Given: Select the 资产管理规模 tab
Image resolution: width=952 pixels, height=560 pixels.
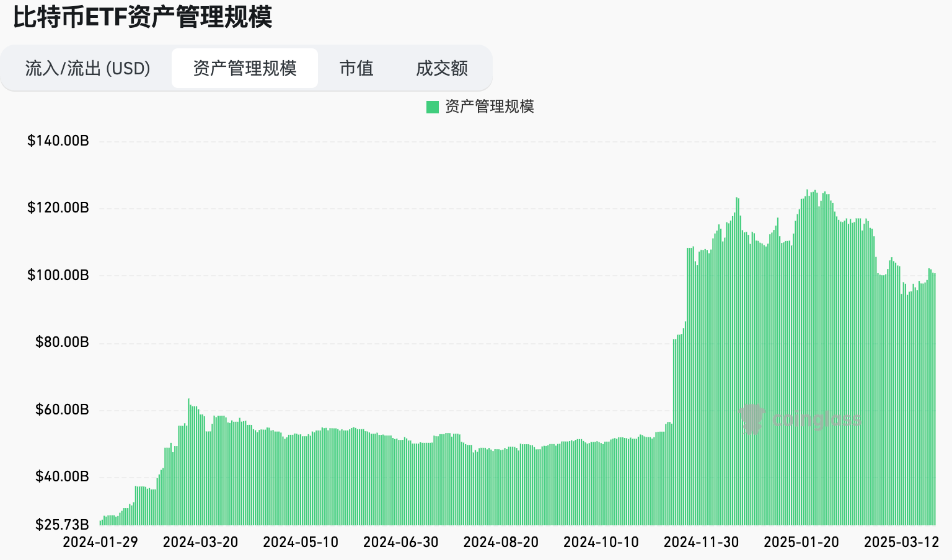Looking at the screenshot, I should click(245, 68).
